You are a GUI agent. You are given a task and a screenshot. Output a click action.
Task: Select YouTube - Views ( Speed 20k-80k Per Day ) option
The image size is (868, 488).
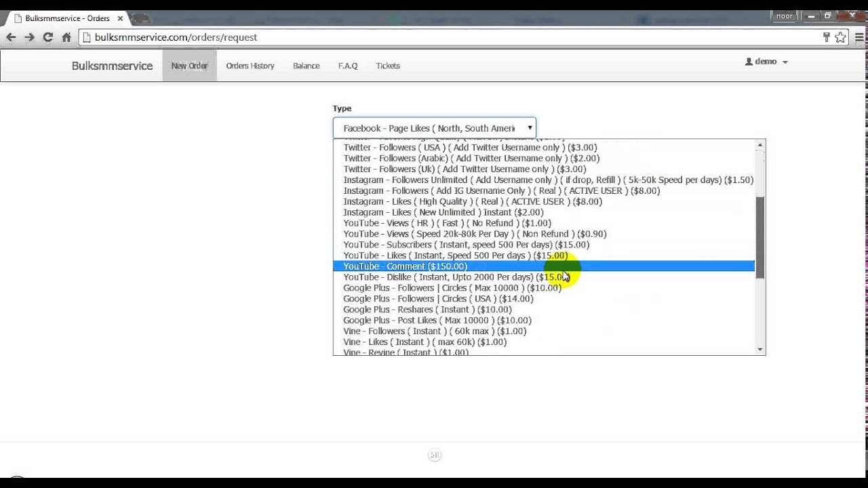pos(544,234)
